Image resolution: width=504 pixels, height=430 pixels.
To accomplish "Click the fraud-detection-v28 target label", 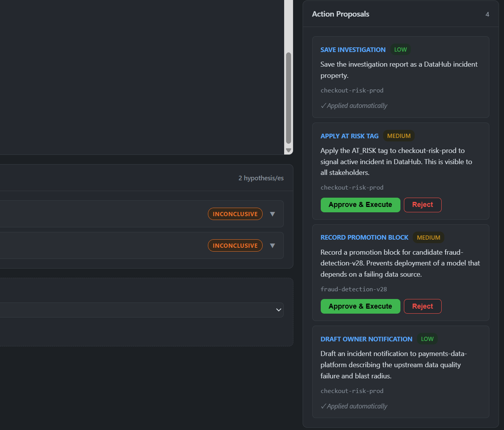I will point(354,289).
